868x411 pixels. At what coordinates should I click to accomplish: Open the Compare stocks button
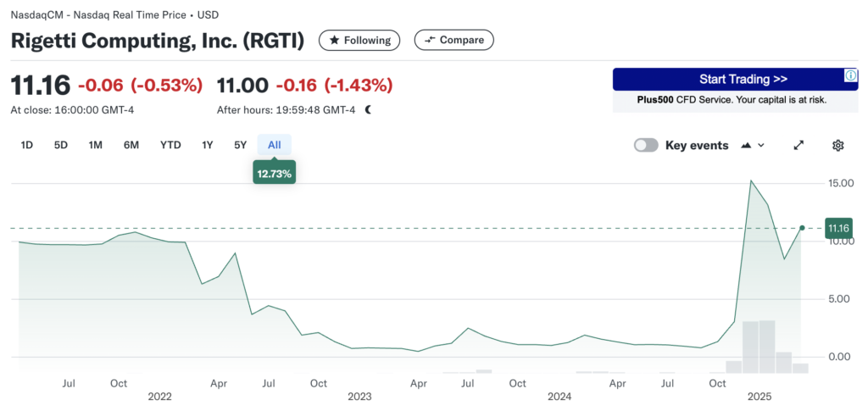(x=453, y=40)
